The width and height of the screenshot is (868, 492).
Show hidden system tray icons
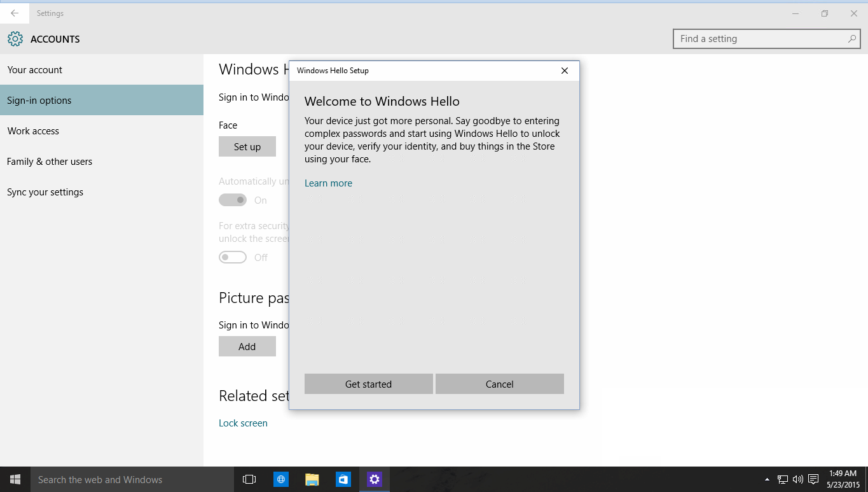(767, 479)
